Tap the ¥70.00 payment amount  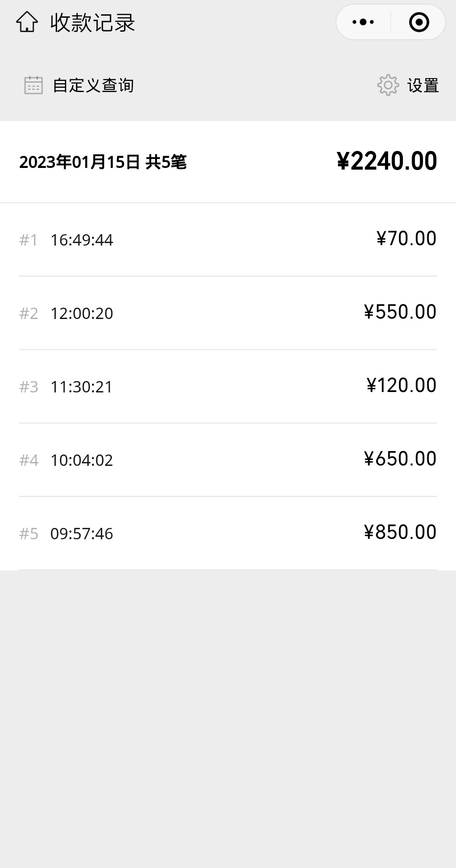point(406,239)
